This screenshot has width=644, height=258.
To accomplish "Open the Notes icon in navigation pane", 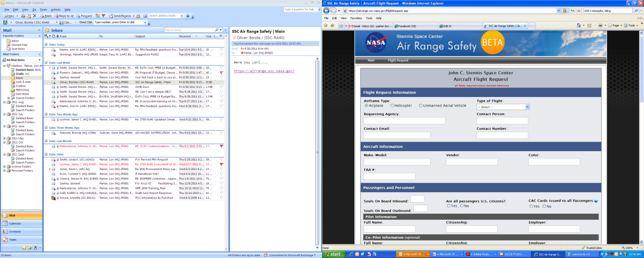I will tap(23, 248).
